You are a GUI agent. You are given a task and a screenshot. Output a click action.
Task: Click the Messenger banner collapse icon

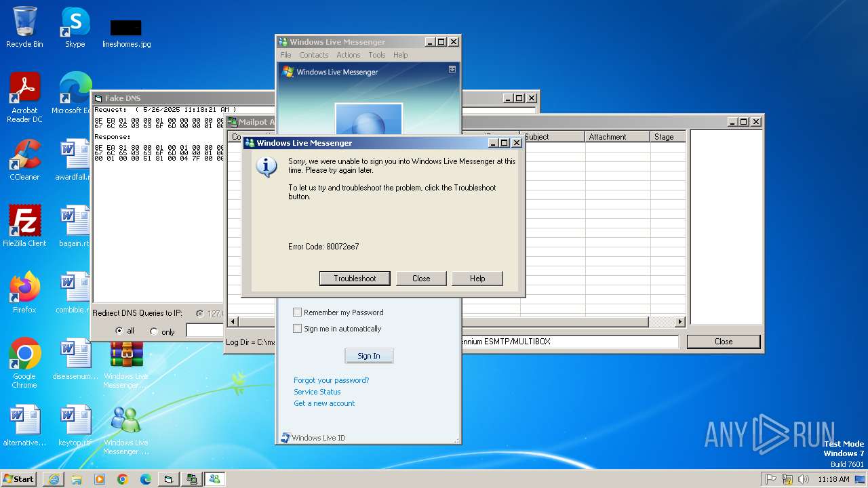click(x=452, y=69)
